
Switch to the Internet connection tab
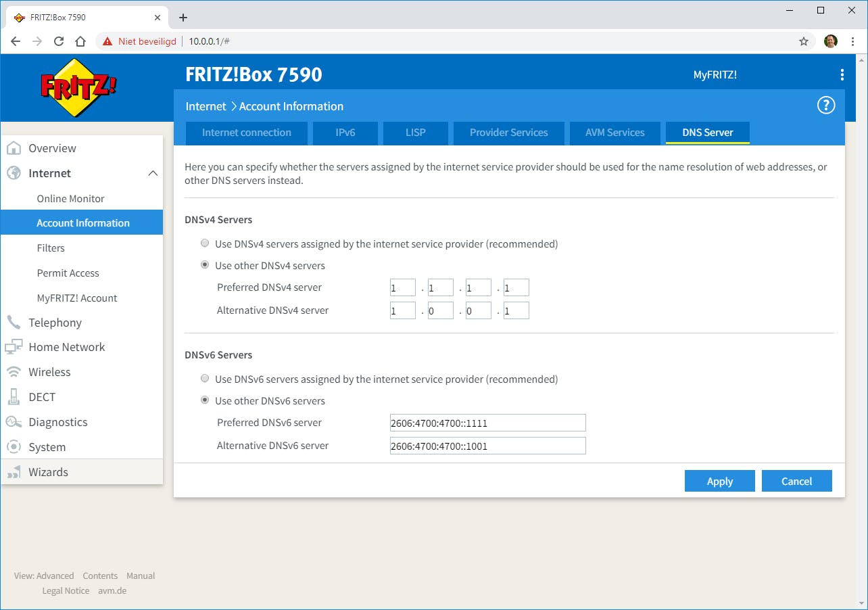pos(246,133)
